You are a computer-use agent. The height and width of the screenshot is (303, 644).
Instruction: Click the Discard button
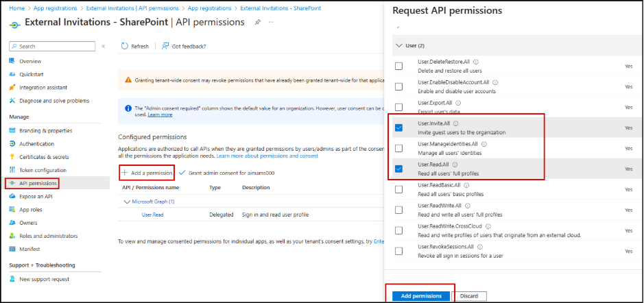tap(469, 296)
